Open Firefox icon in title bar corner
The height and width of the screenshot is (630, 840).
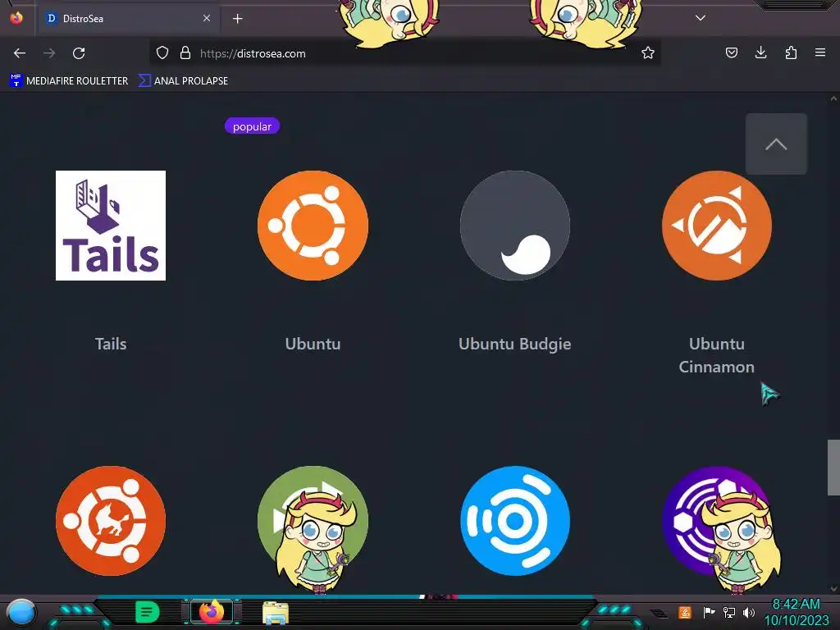(16, 18)
